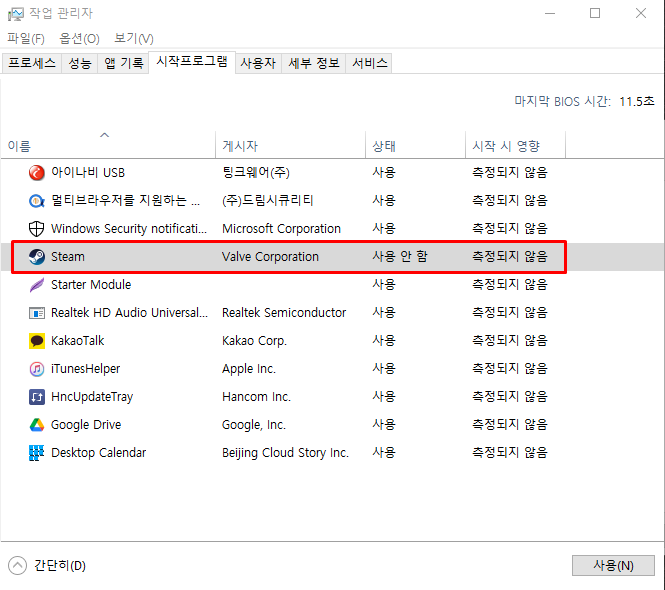Select the 아이나비 USB row name

pyautogui.click(x=88, y=173)
